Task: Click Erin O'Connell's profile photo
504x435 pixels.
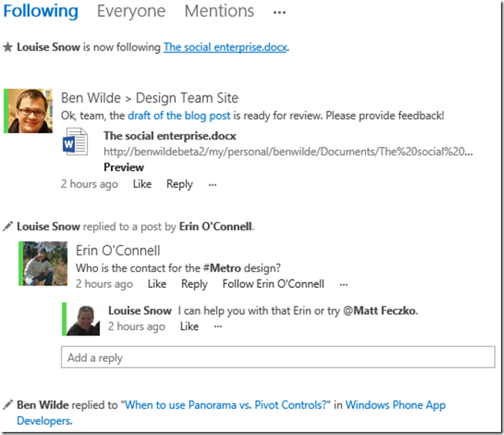Action: click(x=44, y=263)
